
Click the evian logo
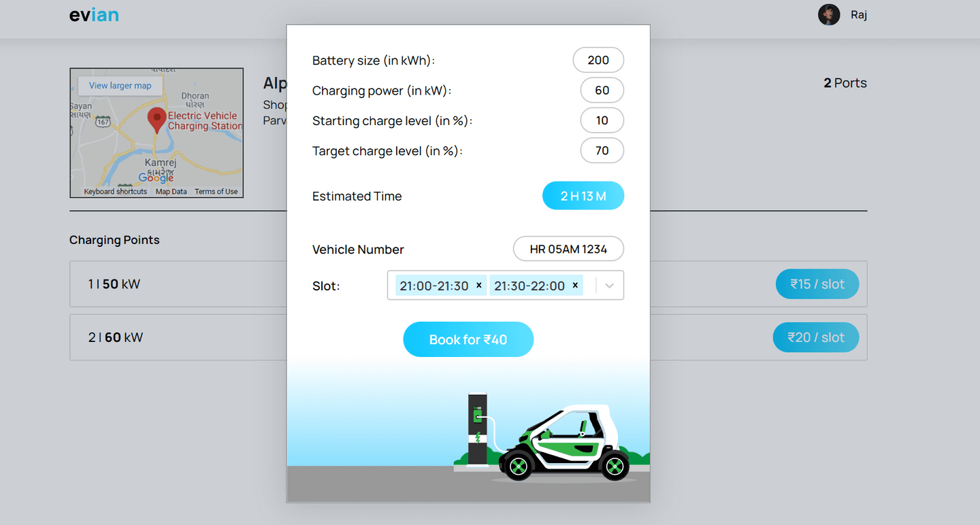94,14
